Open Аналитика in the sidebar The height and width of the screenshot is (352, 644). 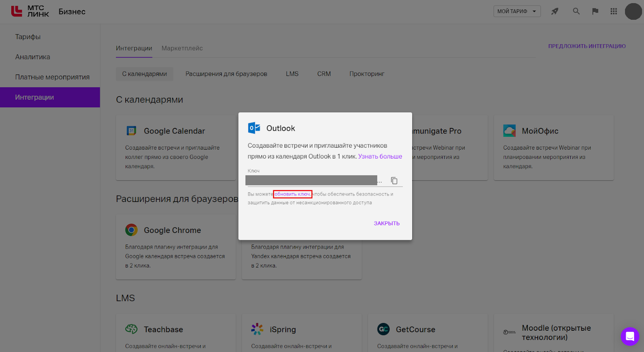[x=33, y=57]
